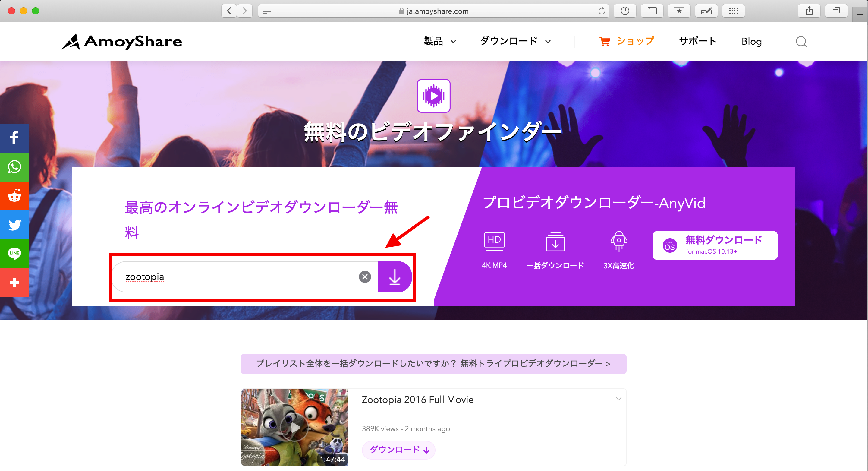
Task: Open Safari share menu
Action: pos(809,11)
